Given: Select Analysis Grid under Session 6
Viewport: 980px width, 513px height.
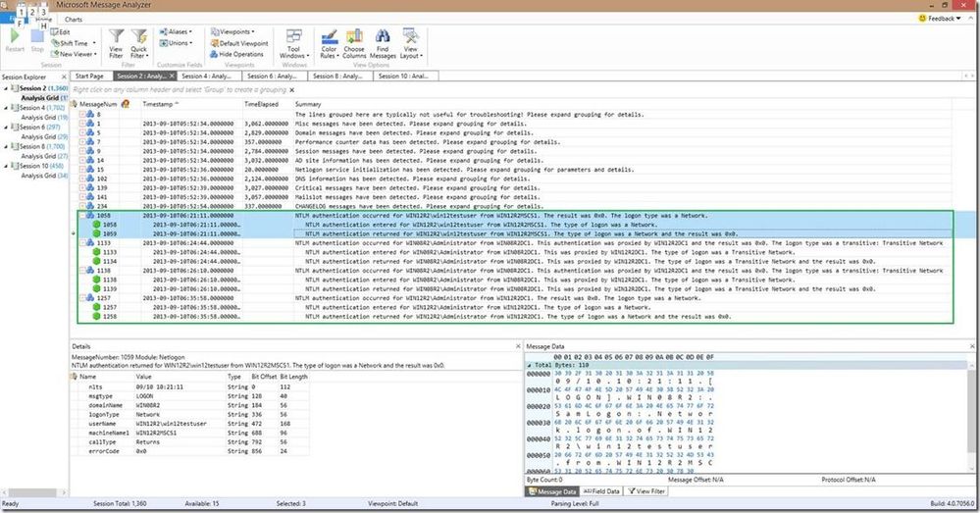Looking at the screenshot, I should (44, 137).
